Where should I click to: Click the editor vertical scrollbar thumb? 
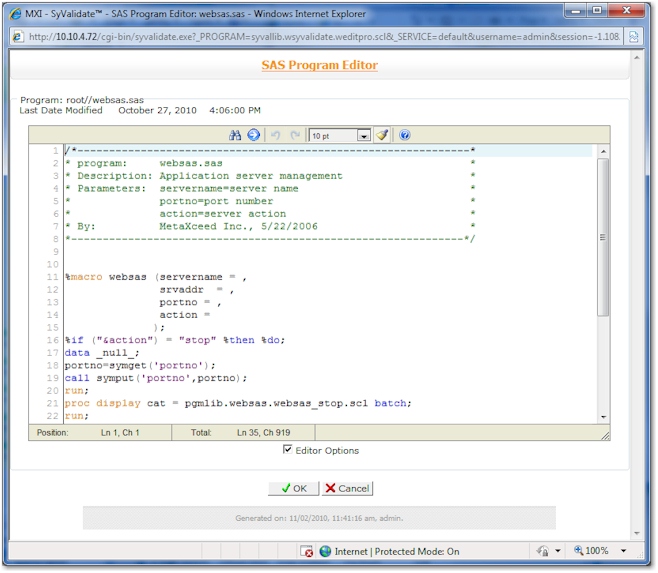603,237
